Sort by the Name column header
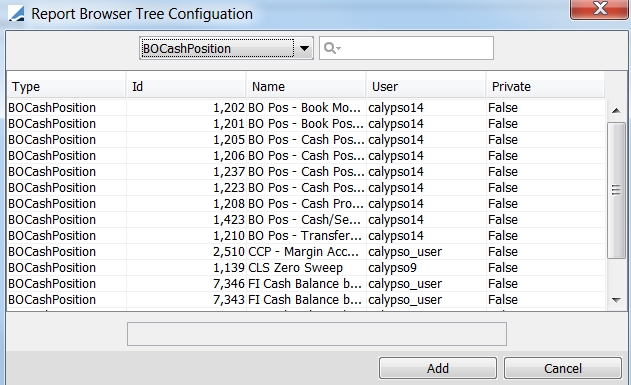 coord(306,86)
